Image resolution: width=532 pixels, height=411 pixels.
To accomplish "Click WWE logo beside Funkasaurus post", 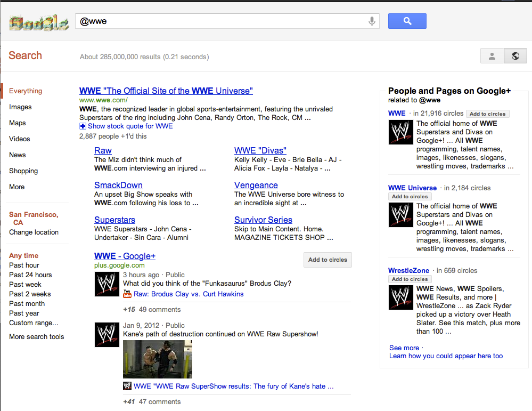I will [x=107, y=284].
